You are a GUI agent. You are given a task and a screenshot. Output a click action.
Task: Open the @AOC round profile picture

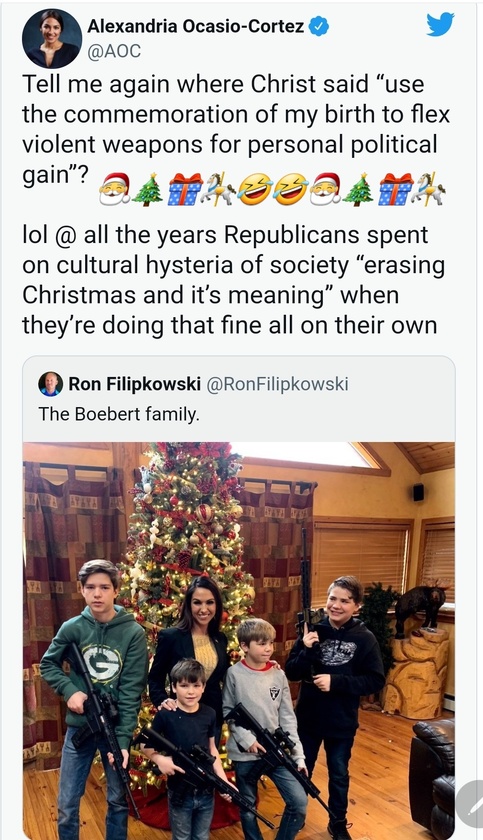[51, 39]
